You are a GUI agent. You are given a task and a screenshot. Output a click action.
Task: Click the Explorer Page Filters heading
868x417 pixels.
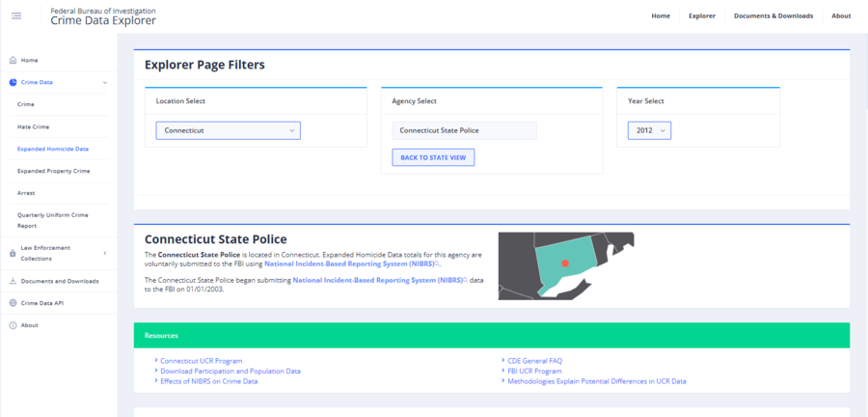(x=204, y=65)
